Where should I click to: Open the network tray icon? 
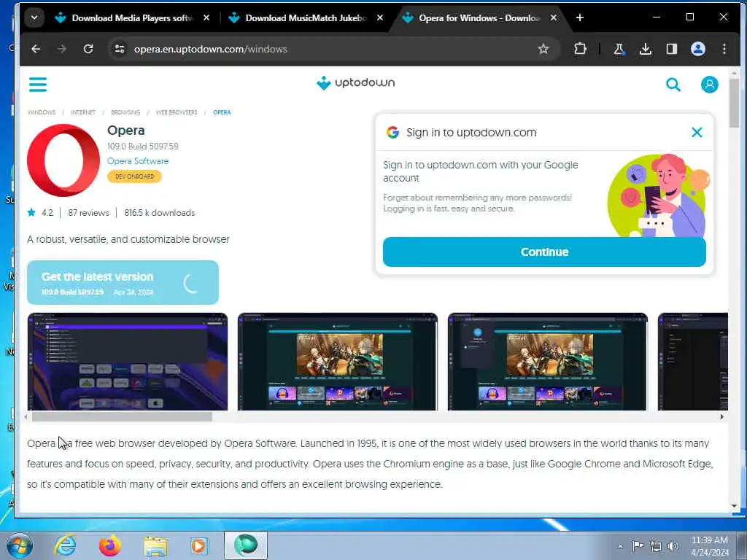coord(656,547)
